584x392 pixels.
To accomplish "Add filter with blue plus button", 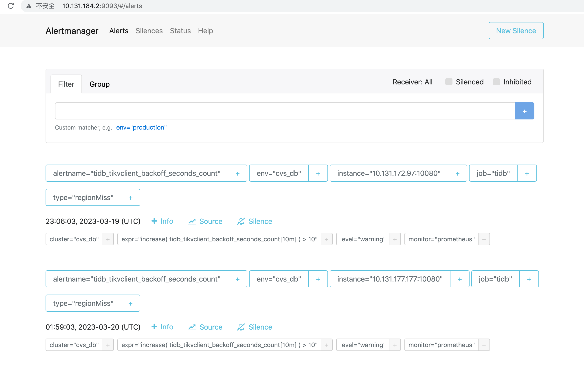I will coord(524,111).
